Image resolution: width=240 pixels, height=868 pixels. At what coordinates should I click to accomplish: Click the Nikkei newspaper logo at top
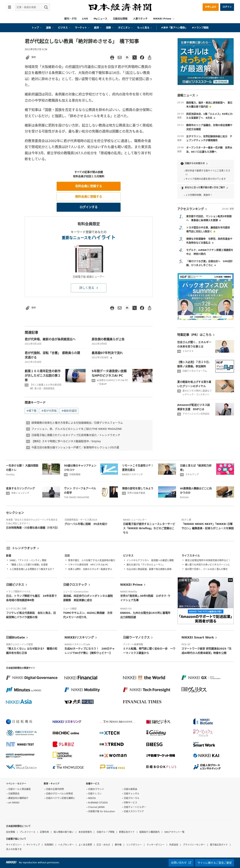[x=120, y=7]
